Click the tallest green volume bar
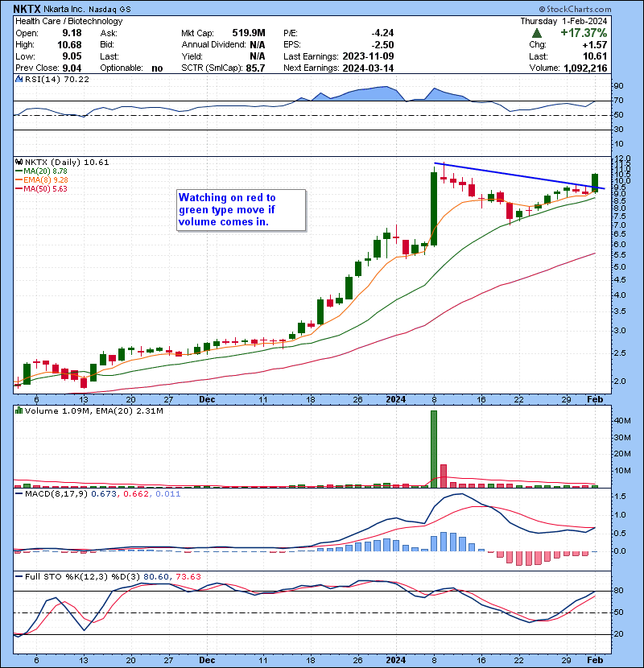The height and width of the screenshot is (668, 644). click(434, 449)
